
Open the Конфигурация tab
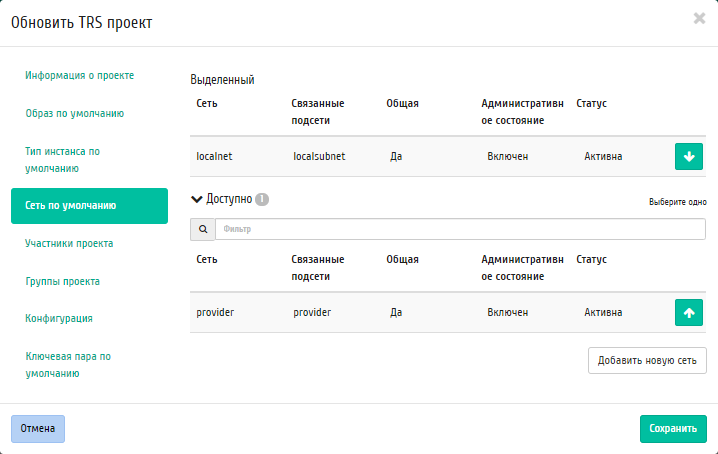click(x=59, y=318)
